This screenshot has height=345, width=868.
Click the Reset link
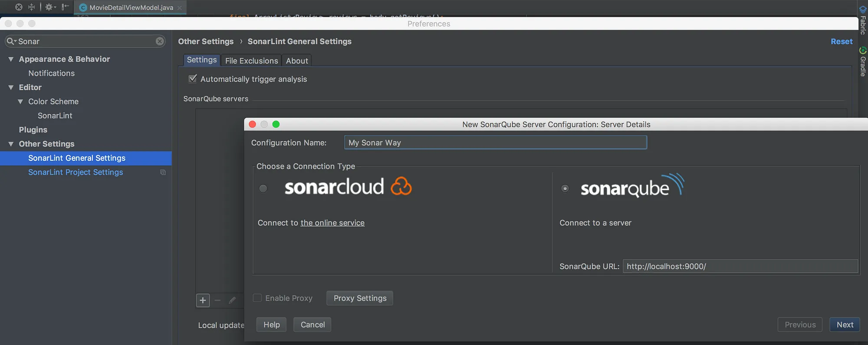click(x=842, y=42)
